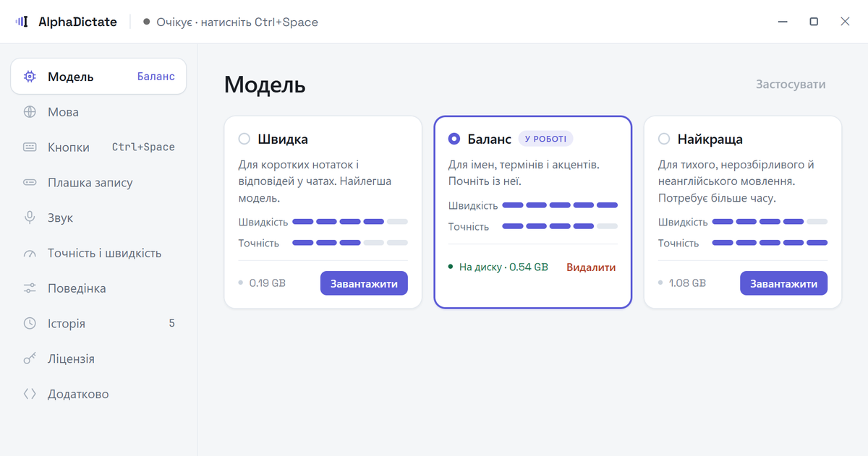This screenshot has width=868, height=456.
Task: Click Завантажити for the 0.19 GB model
Action: (x=364, y=283)
